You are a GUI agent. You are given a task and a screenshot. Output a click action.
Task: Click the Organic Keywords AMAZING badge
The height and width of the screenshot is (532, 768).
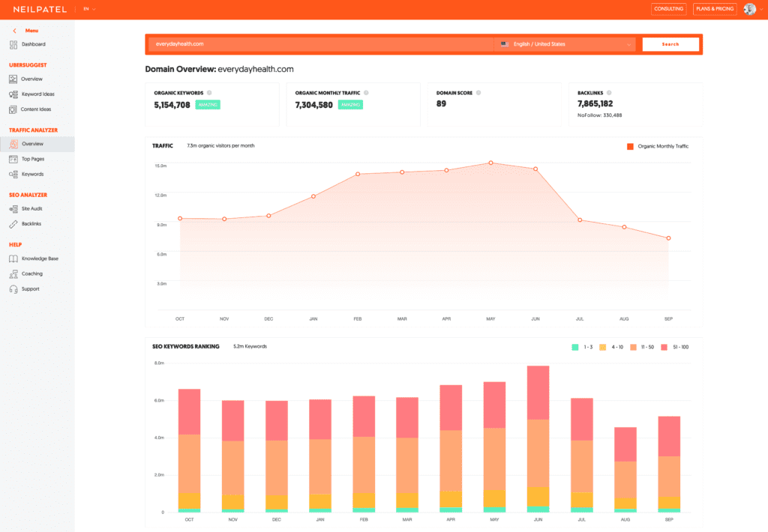pos(208,105)
